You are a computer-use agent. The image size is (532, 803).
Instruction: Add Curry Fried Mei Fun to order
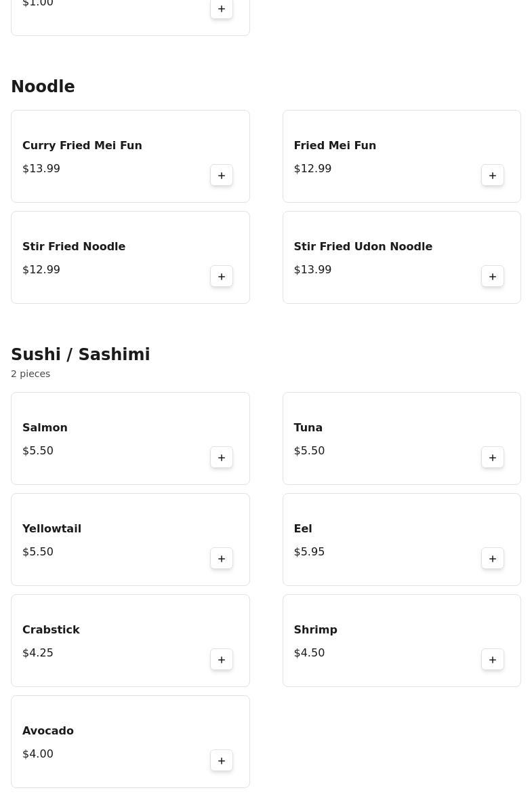tap(222, 176)
